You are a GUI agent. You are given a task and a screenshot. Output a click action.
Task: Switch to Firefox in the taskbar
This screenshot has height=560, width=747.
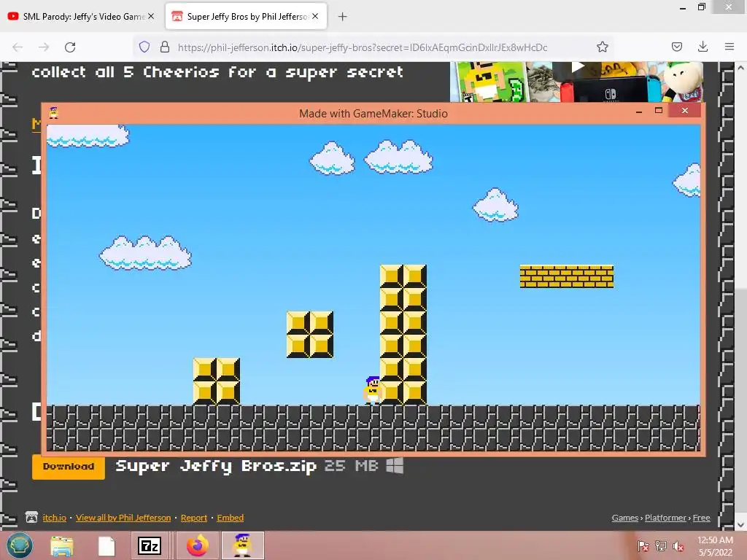pyautogui.click(x=197, y=545)
